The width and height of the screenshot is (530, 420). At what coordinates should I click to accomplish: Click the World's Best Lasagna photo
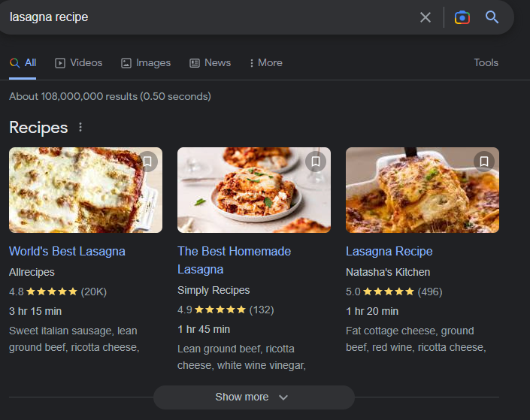[x=86, y=190]
